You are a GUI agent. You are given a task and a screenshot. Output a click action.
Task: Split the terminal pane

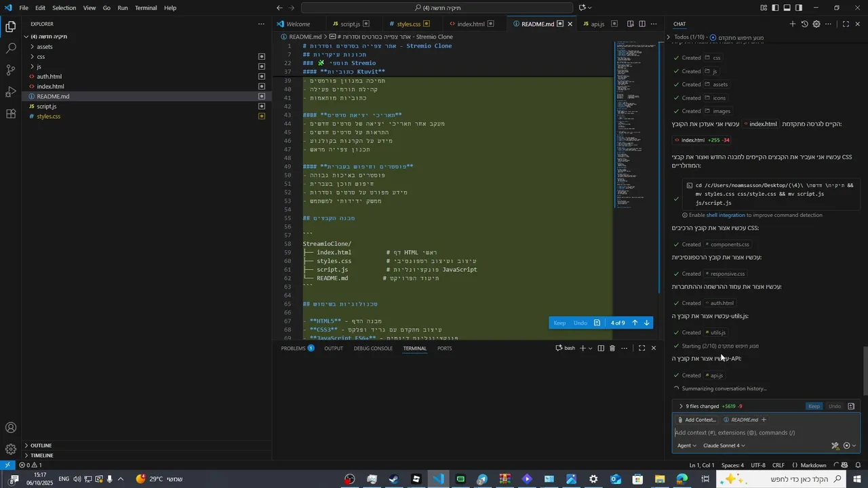click(601, 348)
